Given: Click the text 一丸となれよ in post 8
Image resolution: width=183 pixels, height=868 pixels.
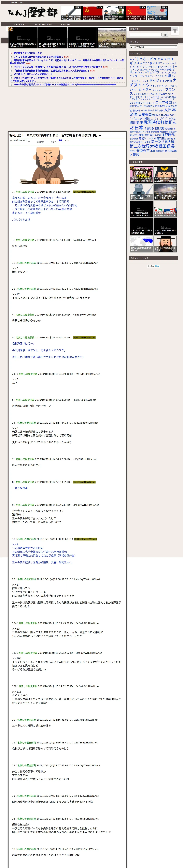Looking at the screenshot, I should [x=20, y=488].
